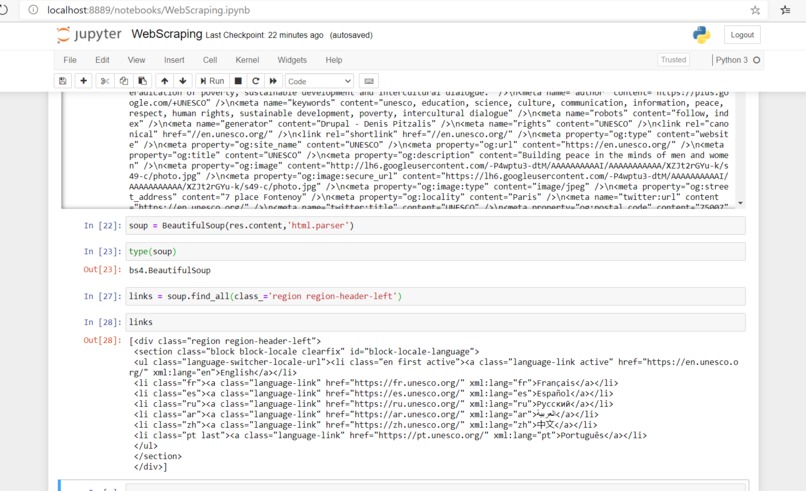The height and width of the screenshot is (491, 806).
Task: Open the File menu
Action: 70,60
